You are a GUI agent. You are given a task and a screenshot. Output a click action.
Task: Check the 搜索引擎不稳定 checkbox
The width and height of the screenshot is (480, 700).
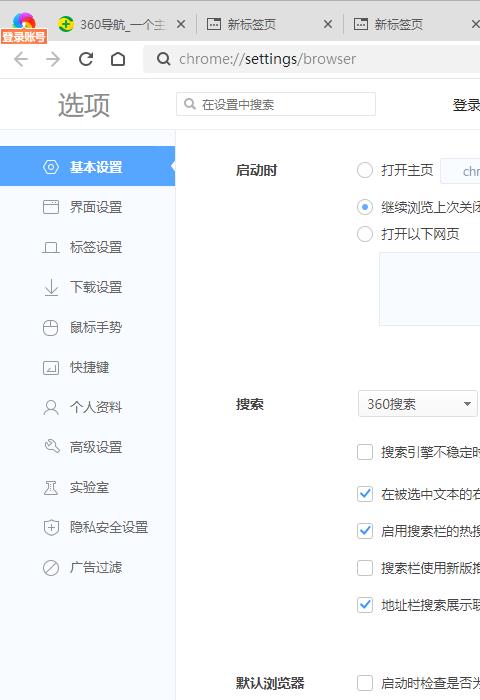point(365,452)
